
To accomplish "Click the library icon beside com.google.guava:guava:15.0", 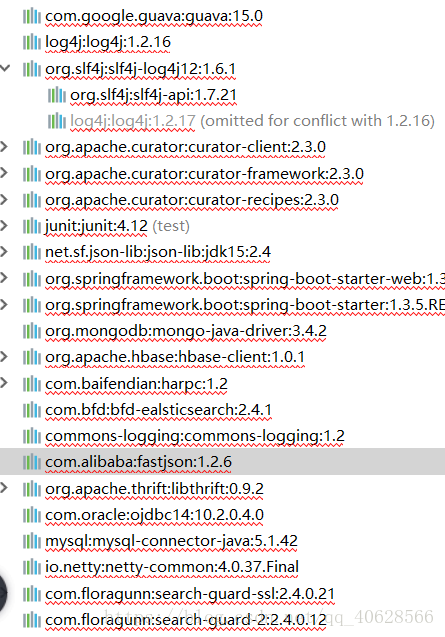I will 32,16.
